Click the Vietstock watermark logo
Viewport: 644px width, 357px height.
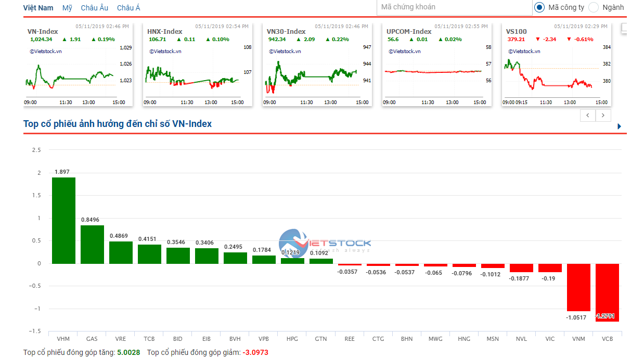tap(325, 243)
